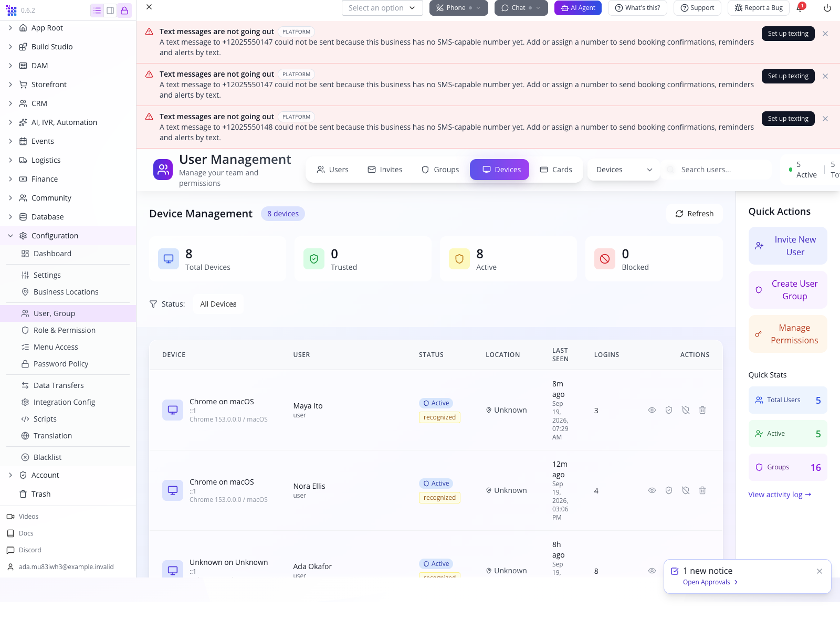Click the AI Agent button
Viewport: 840px width, 630px height.
point(578,8)
